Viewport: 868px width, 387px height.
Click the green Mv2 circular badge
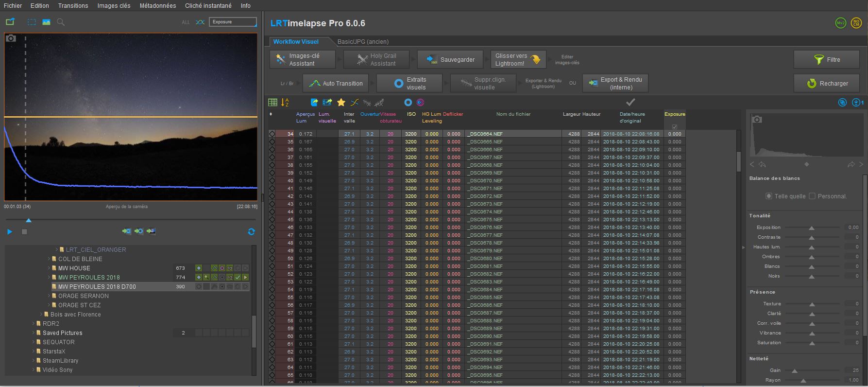click(x=840, y=23)
